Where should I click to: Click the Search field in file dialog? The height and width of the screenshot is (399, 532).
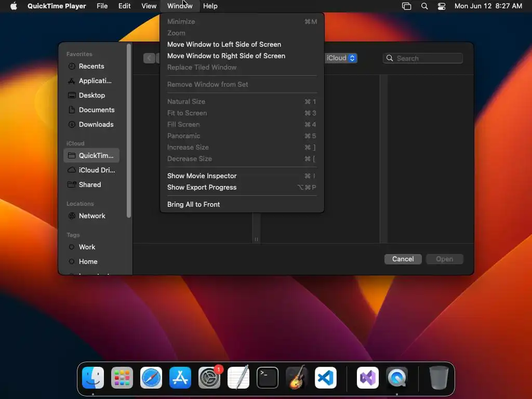(423, 58)
